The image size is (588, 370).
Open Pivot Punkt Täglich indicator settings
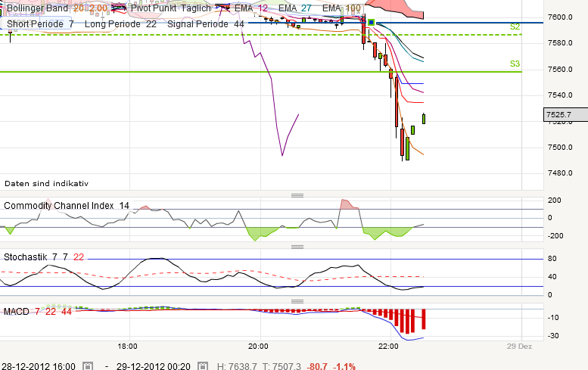[170, 8]
